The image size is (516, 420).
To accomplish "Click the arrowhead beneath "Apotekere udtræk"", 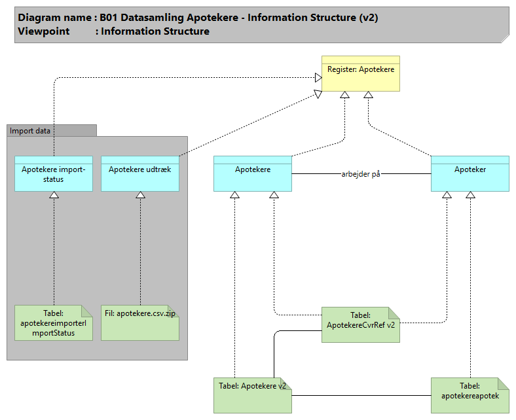I will click(140, 195).
